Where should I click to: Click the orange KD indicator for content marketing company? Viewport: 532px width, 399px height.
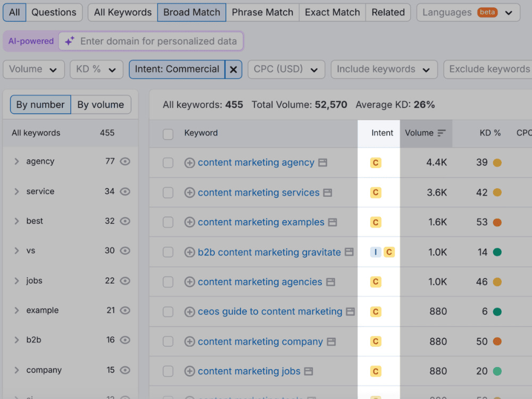click(x=497, y=342)
